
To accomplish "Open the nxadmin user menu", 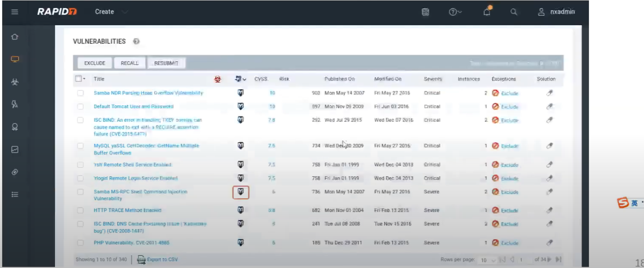I will coord(556,12).
